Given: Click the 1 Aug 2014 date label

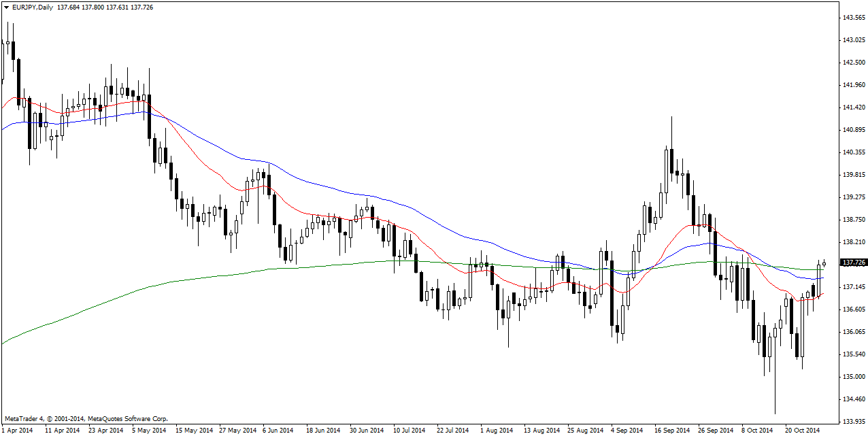Looking at the screenshot, I should (497, 430).
